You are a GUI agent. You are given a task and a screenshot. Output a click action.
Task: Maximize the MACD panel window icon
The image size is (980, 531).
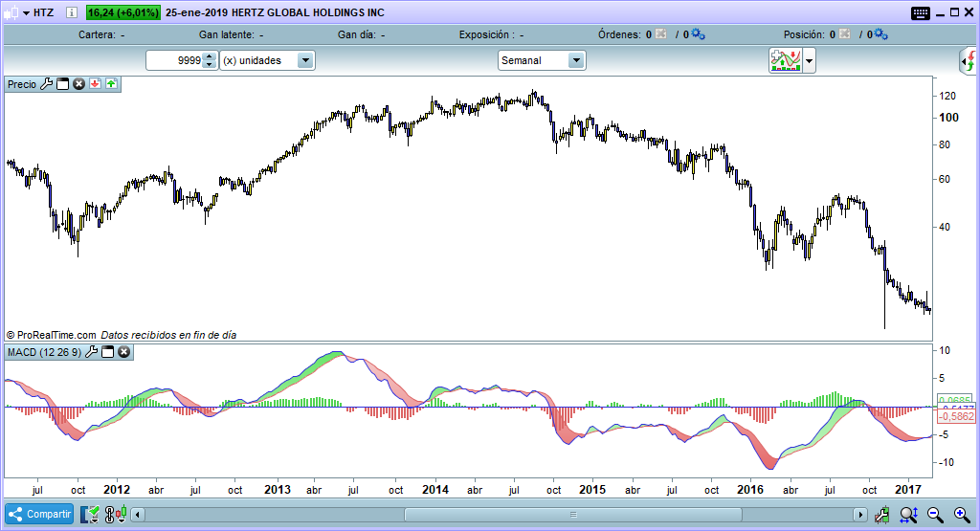pos(108,352)
